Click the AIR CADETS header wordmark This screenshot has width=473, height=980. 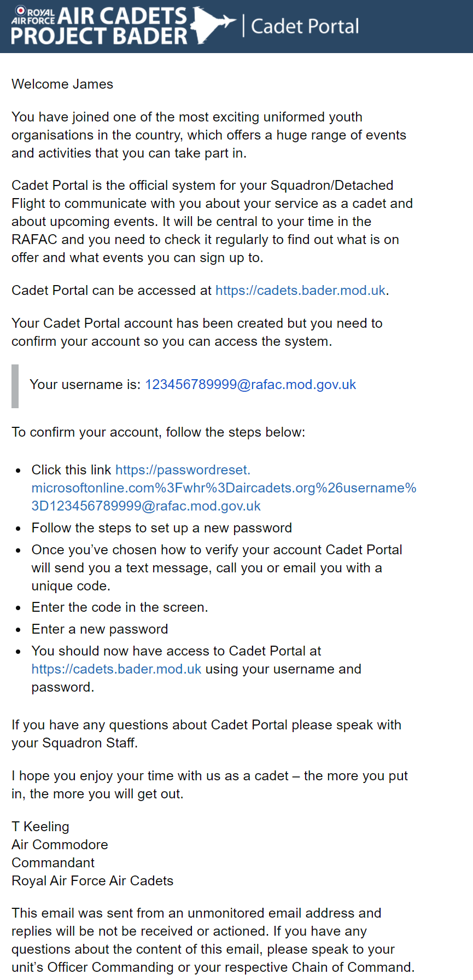122,16
